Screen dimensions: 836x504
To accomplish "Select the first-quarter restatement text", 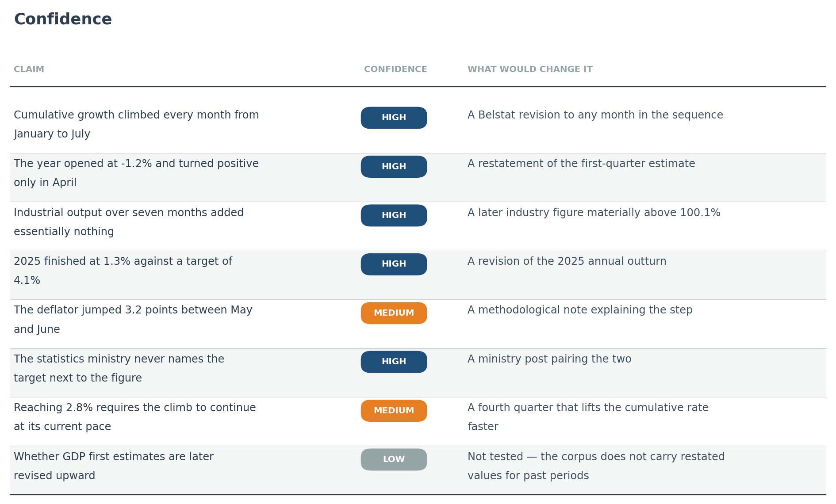I will 581,164.
